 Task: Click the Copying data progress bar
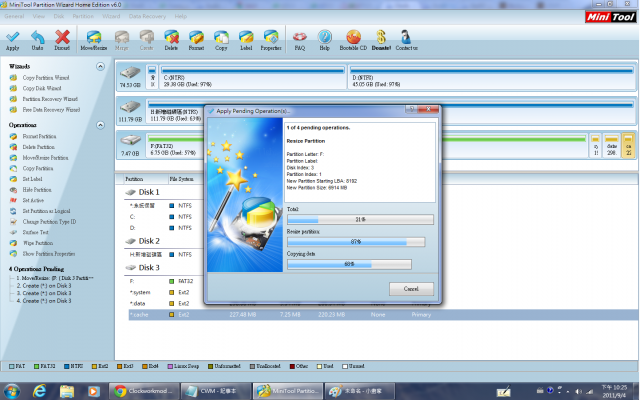349,264
